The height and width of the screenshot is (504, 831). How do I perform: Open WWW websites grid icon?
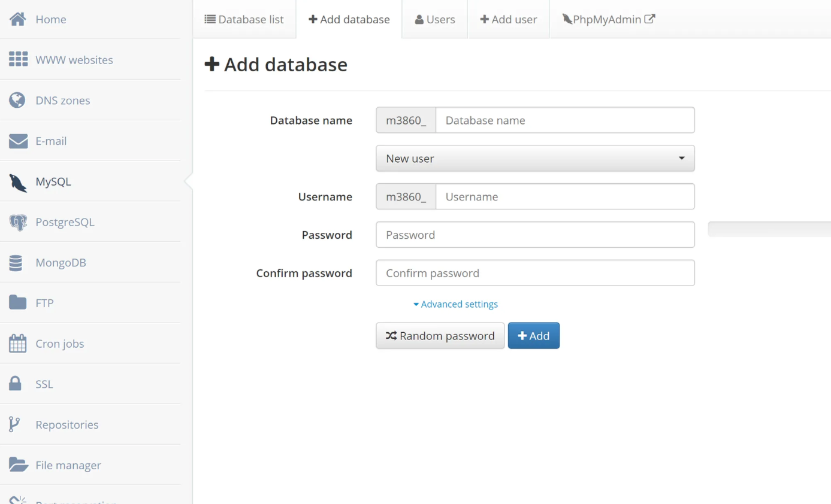click(18, 59)
